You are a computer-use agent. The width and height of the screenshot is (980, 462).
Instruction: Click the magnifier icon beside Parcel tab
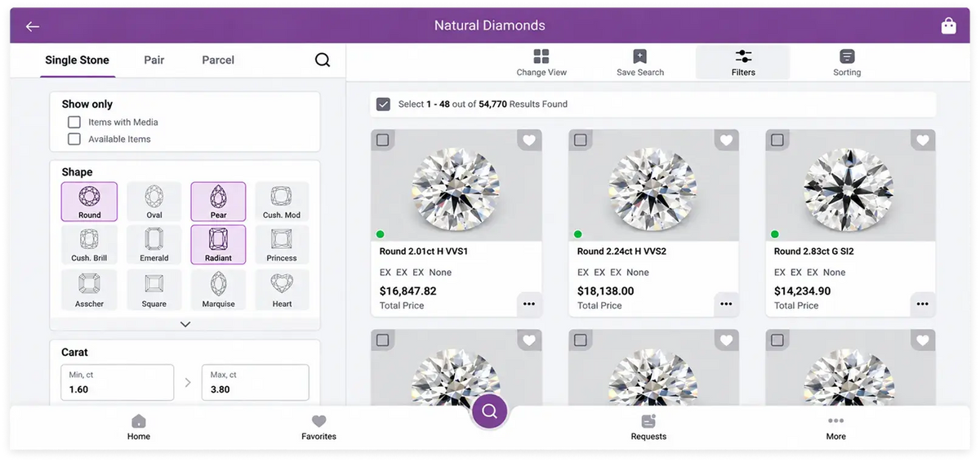[x=323, y=60]
